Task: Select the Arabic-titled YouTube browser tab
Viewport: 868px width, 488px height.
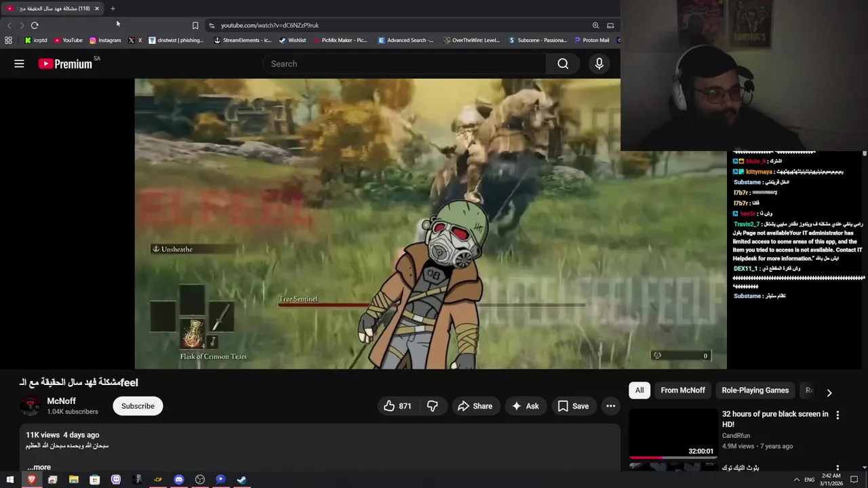Action: (53, 8)
